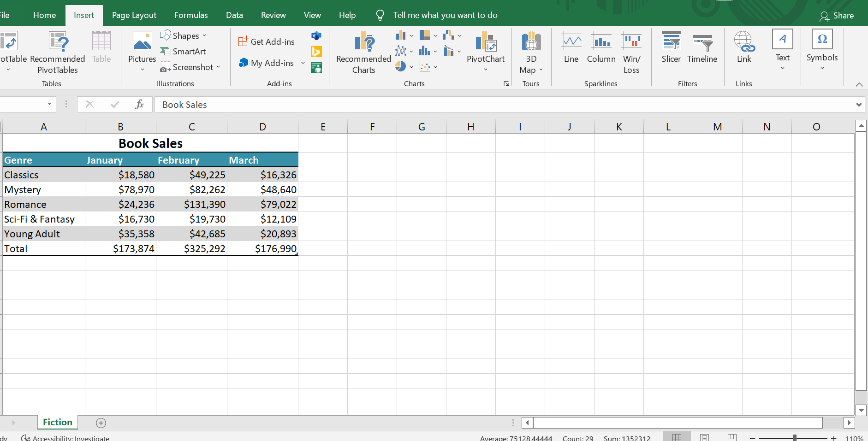Click the Share button
This screenshot has height=441, width=868.
coord(837,16)
